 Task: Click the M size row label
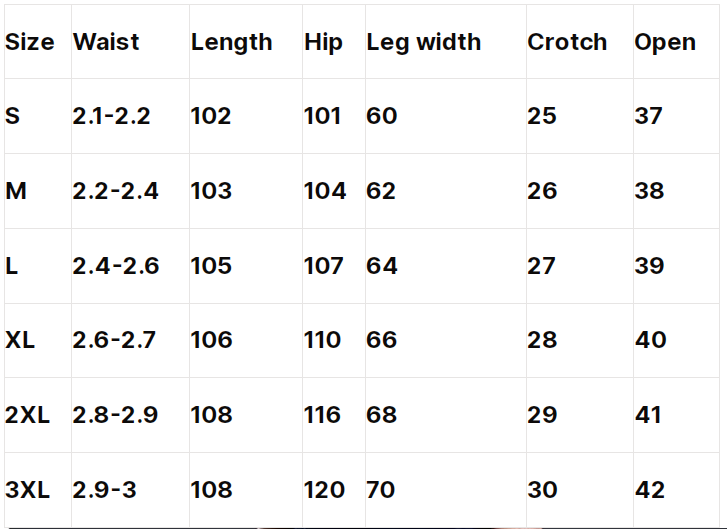pyautogui.click(x=16, y=191)
